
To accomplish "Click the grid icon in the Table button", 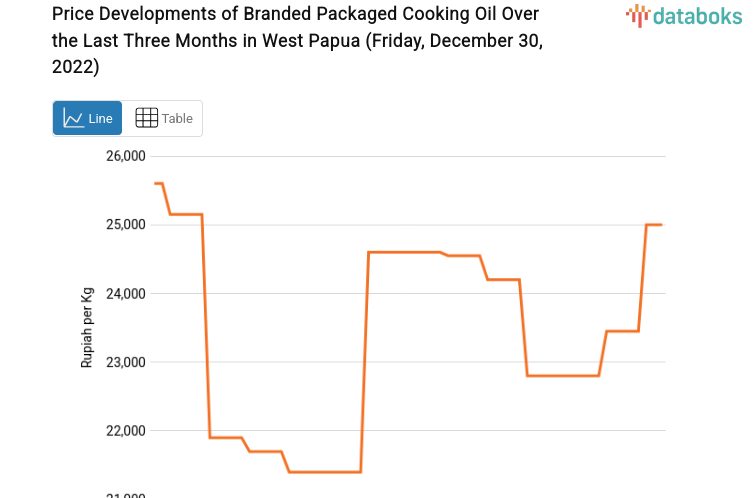I will point(146,118).
